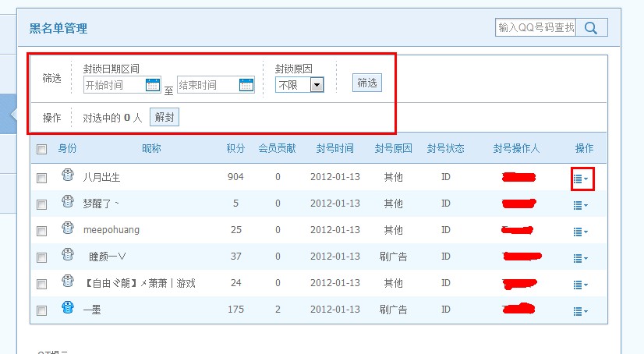Expand the action menu for 一墨 row
Screen dimensions: 644x354
(x=581, y=311)
